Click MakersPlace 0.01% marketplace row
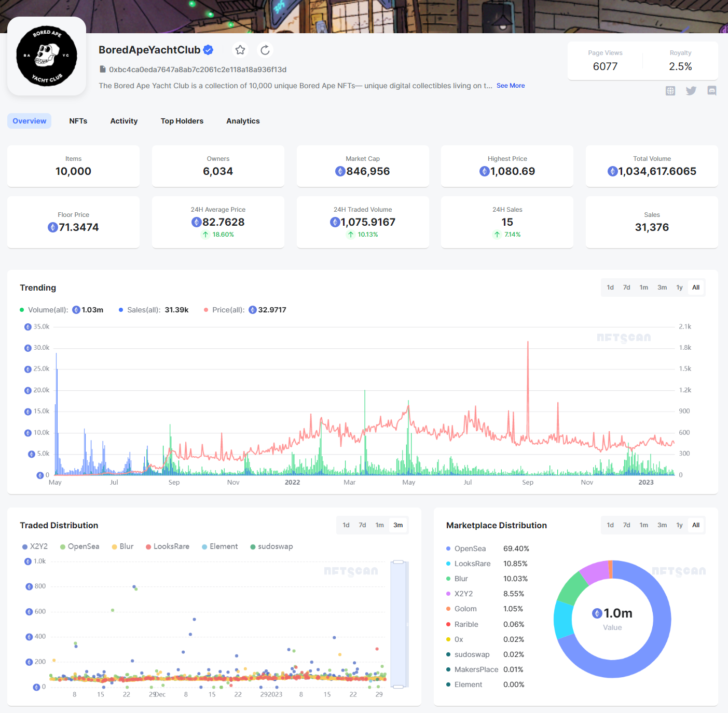This screenshot has width=728, height=713. [x=485, y=669]
